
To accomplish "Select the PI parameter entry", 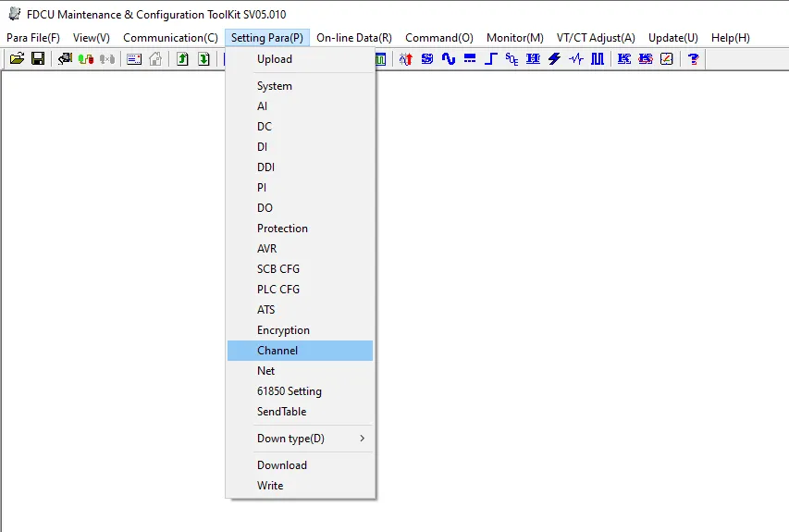I will click(x=300, y=187).
